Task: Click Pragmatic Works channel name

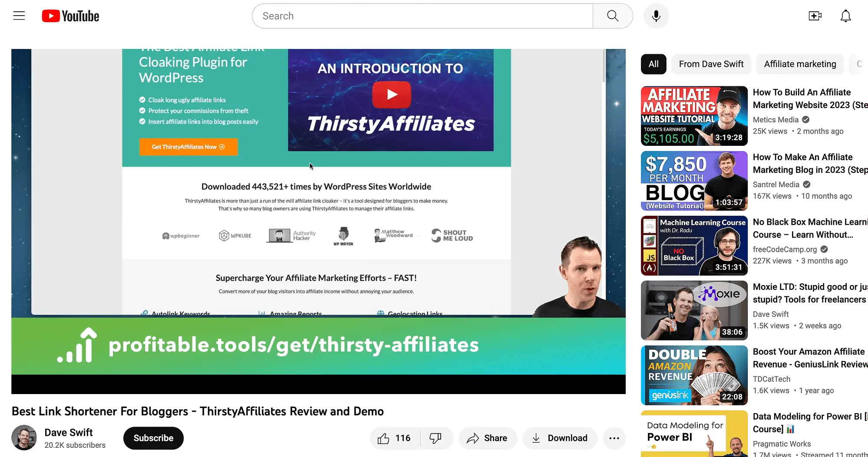Action: click(782, 444)
